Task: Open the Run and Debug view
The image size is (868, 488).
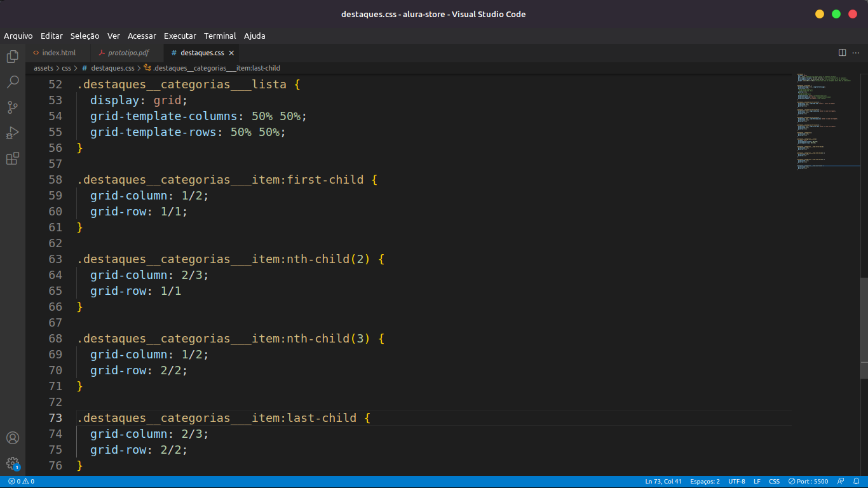Action: click(12, 133)
